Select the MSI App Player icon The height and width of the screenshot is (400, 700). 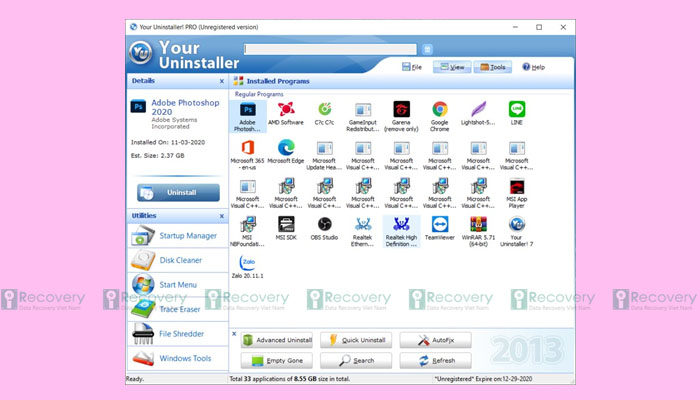click(517, 193)
